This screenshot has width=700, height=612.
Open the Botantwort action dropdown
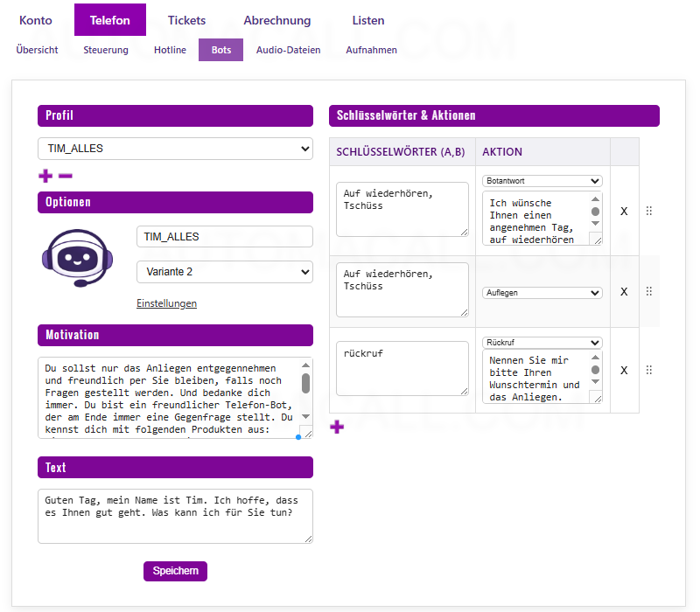(x=542, y=181)
